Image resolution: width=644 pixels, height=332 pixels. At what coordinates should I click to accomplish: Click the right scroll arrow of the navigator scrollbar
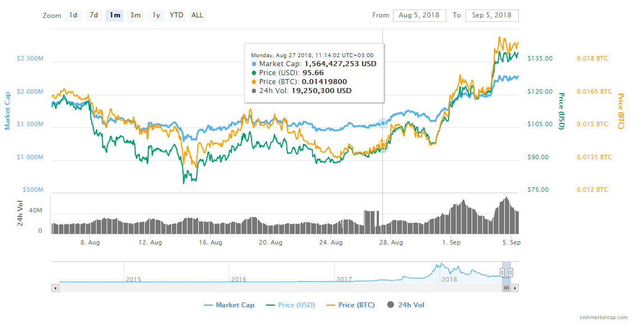(x=515, y=288)
